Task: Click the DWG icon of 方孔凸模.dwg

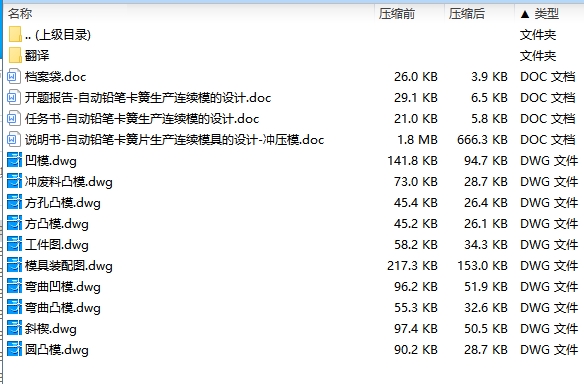Action: click(15, 203)
